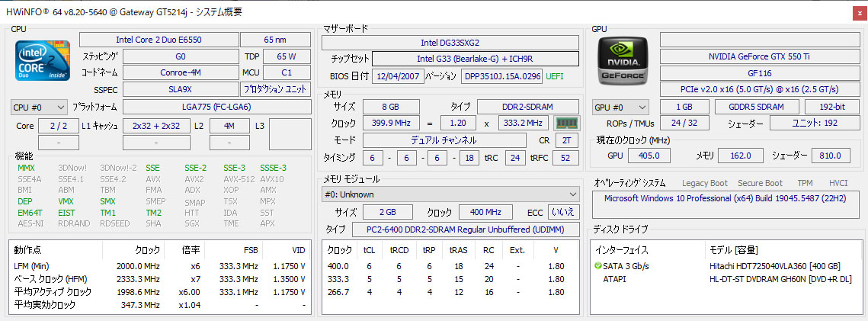This screenshot has height=321, width=868.
Task: Click the EIST feature label
Action: coord(66,213)
